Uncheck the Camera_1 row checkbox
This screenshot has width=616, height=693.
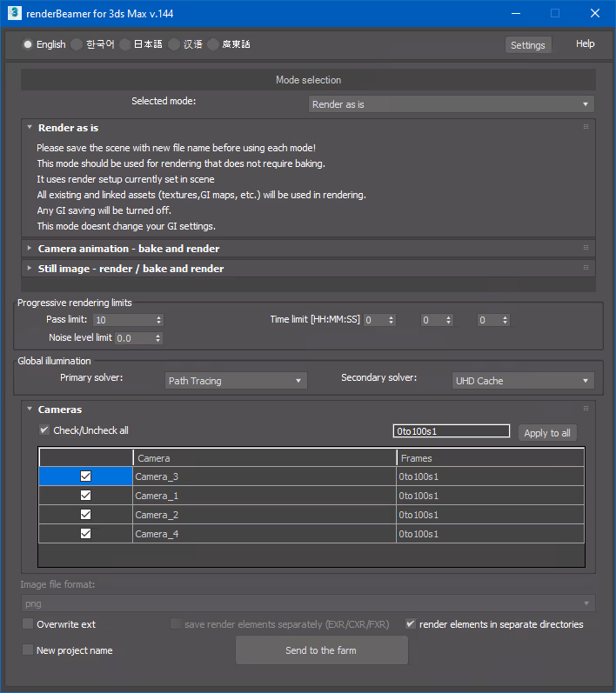click(x=86, y=496)
